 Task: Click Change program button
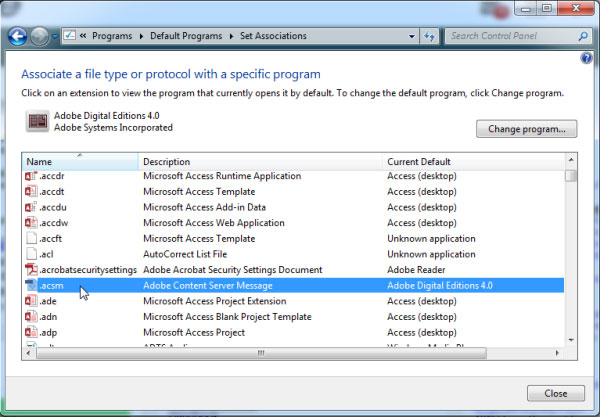(527, 129)
